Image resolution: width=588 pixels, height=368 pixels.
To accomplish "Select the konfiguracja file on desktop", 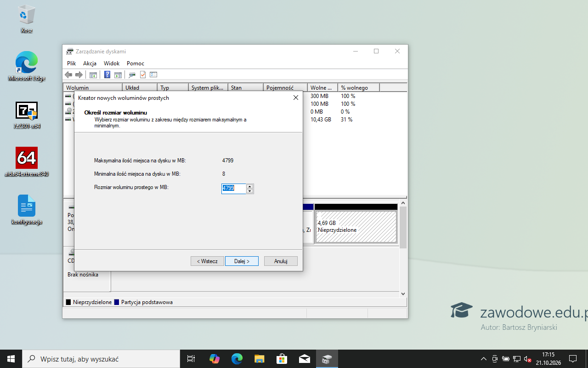I will click(27, 210).
